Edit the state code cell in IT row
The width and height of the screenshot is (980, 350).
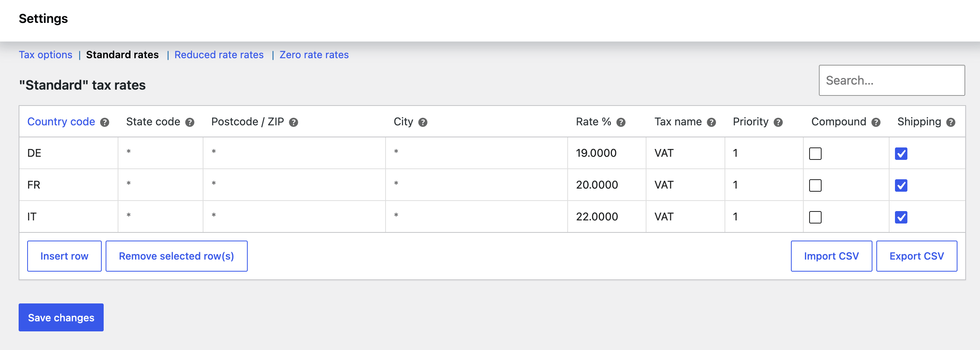click(x=161, y=217)
